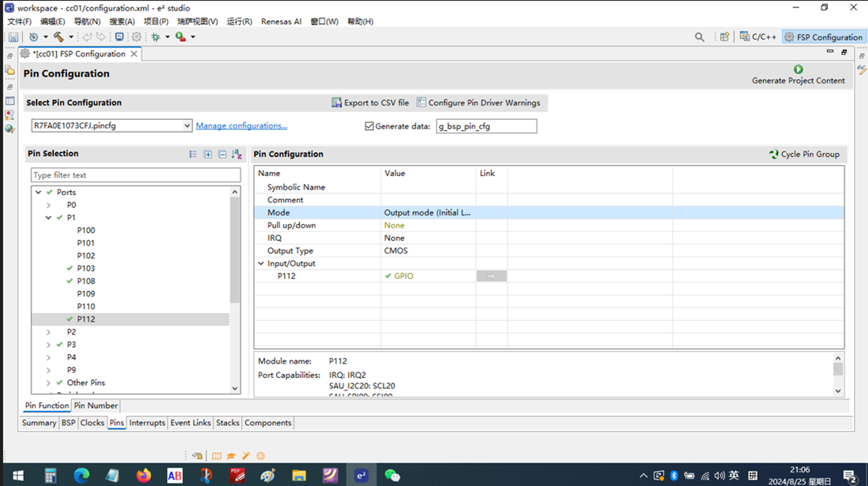Select the P108 pin in the tree
Image resolution: width=868 pixels, height=486 pixels.
pos(86,281)
